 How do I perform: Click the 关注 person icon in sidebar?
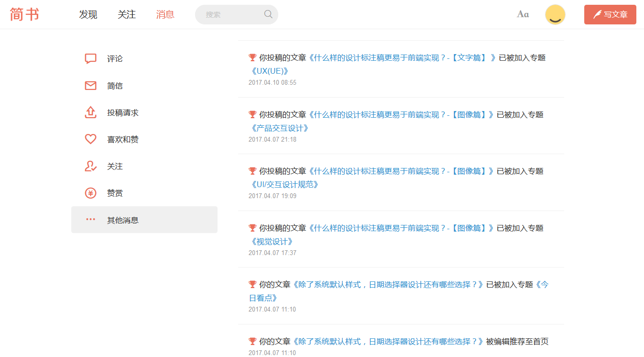(x=91, y=166)
